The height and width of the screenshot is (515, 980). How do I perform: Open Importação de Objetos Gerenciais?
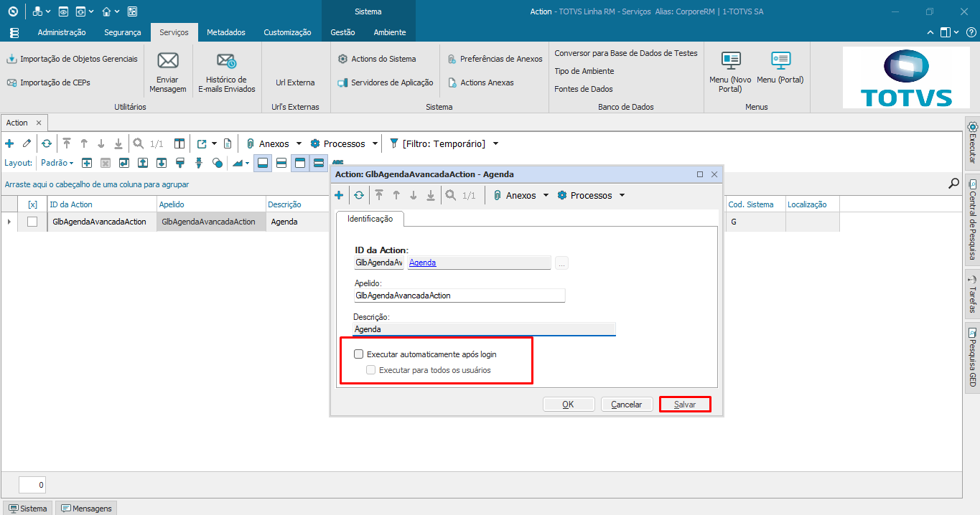coord(72,59)
